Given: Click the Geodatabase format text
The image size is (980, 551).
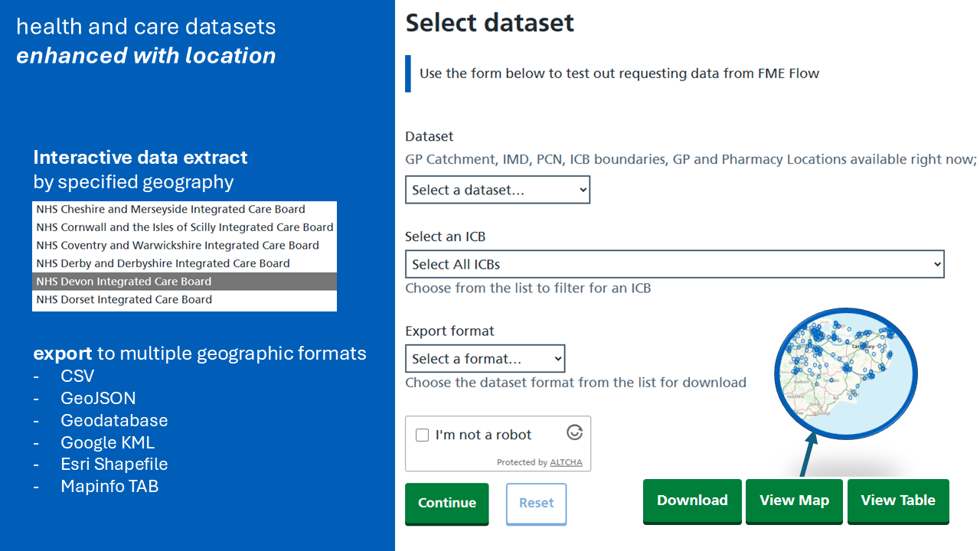Looking at the screenshot, I should point(114,420).
